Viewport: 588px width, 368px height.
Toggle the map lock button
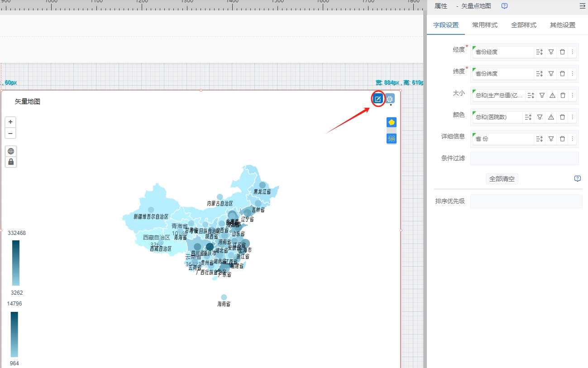coord(11,162)
